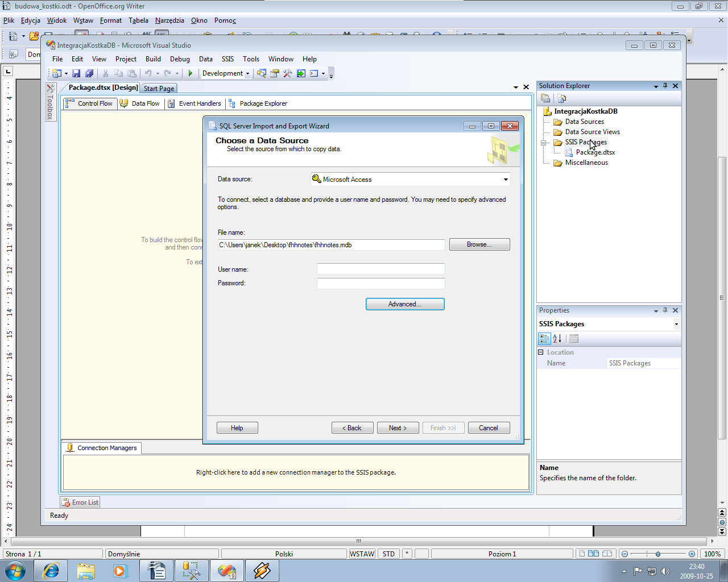Click the Next > button in the wizard
Image resolution: width=728 pixels, height=582 pixels.
click(398, 428)
